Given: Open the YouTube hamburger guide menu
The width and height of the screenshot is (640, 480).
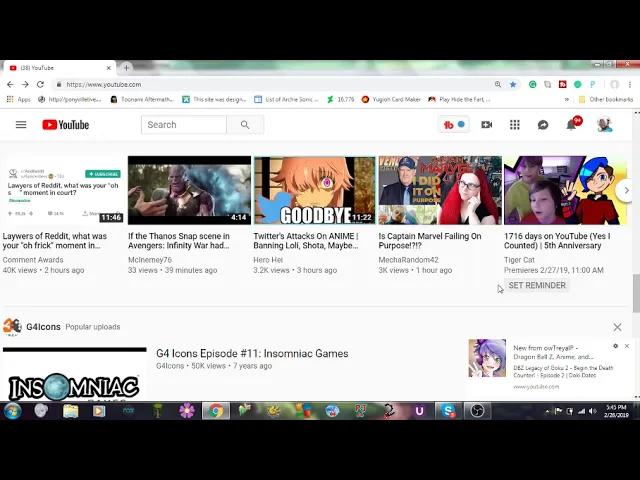Looking at the screenshot, I should coord(21,125).
